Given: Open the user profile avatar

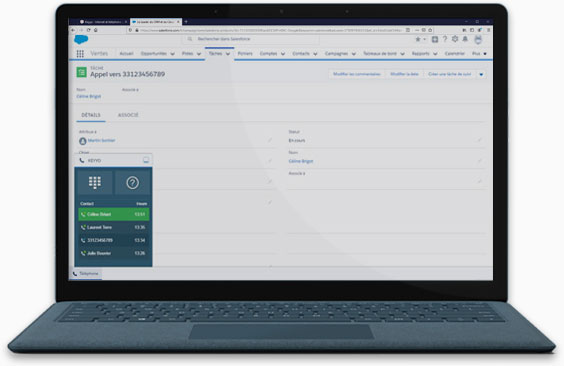Looking at the screenshot, I should pyautogui.click(x=478, y=39).
